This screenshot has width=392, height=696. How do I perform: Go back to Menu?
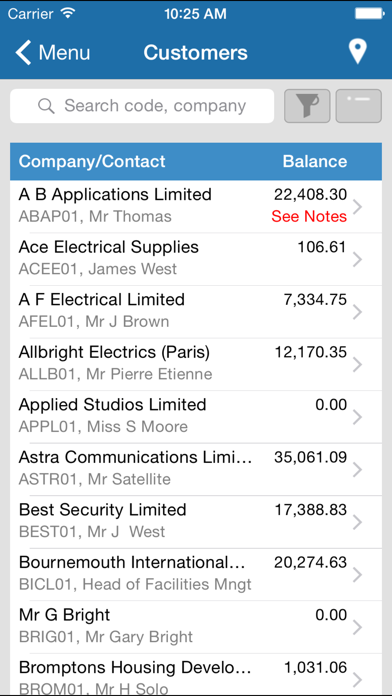pyautogui.click(x=52, y=52)
